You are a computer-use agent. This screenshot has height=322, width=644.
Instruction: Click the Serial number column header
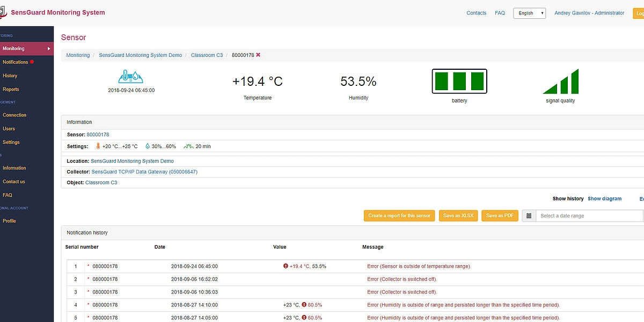point(82,247)
